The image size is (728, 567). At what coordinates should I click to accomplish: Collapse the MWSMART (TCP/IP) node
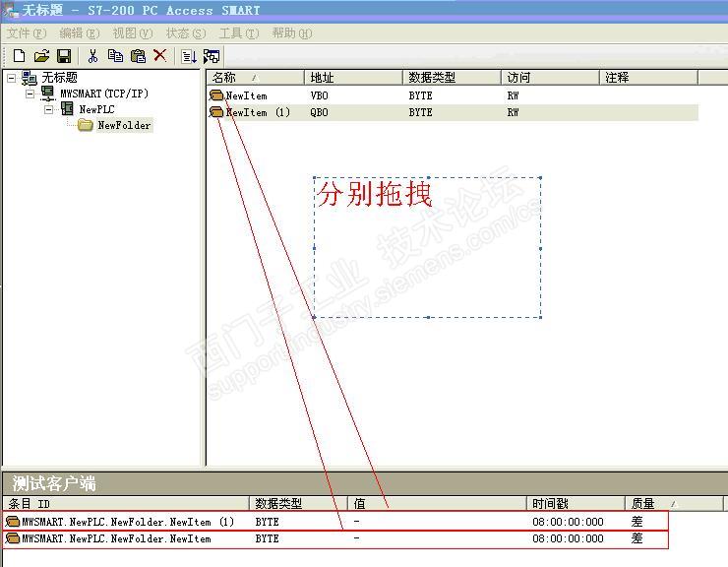[x=30, y=94]
